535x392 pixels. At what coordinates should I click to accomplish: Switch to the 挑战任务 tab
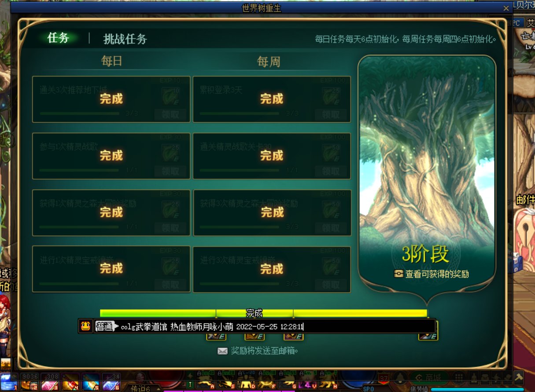tap(125, 39)
